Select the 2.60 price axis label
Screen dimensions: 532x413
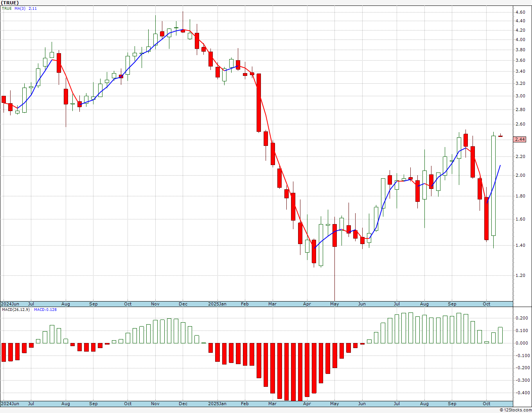[520, 124]
